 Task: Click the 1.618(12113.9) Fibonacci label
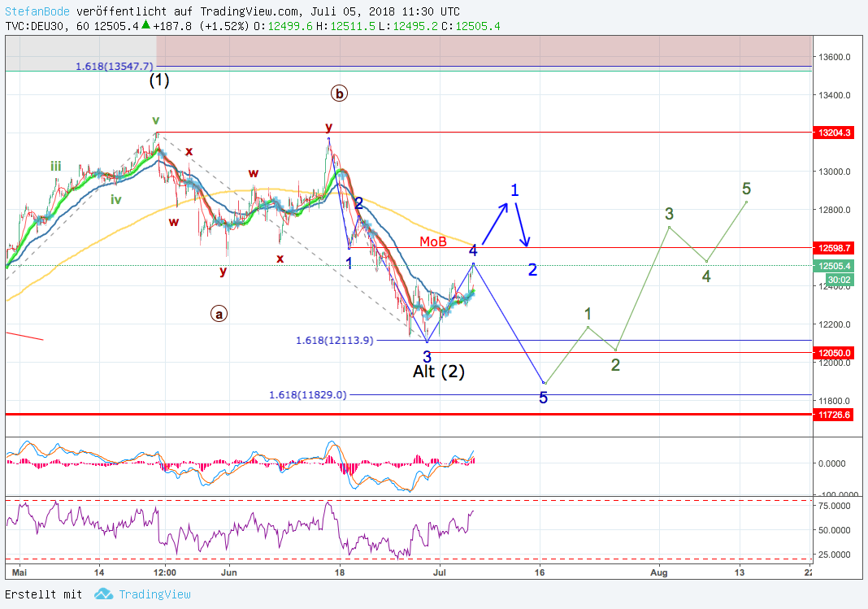(x=334, y=341)
